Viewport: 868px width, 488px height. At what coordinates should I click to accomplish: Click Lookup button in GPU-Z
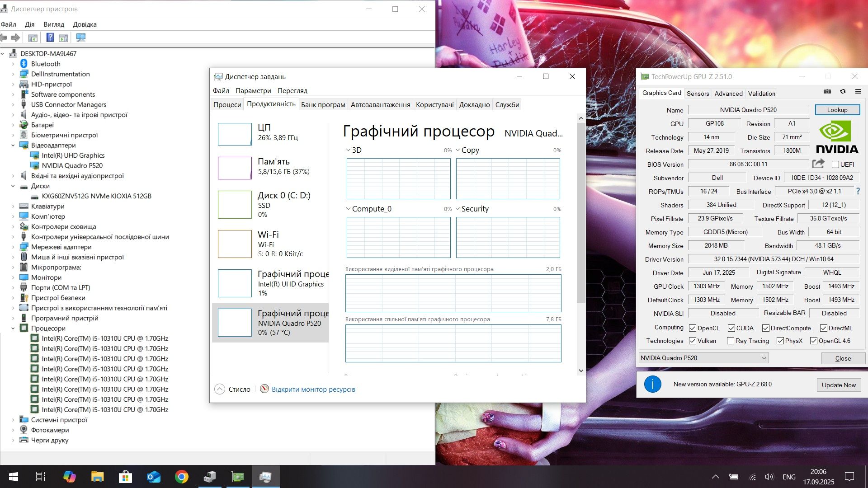[837, 110]
